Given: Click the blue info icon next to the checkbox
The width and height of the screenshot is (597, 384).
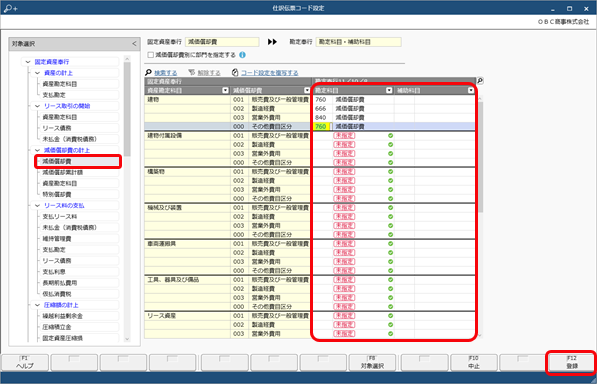Looking at the screenshot, I should pyautogui.click(x=243, y=55).
